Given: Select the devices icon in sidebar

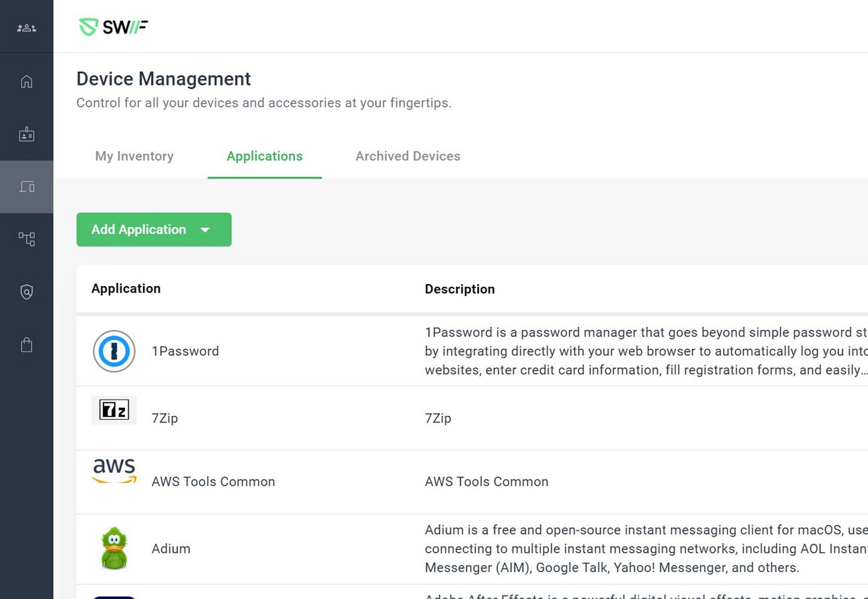Looking at the screenshot, I should pyautogui.click(x=26, y=187).
